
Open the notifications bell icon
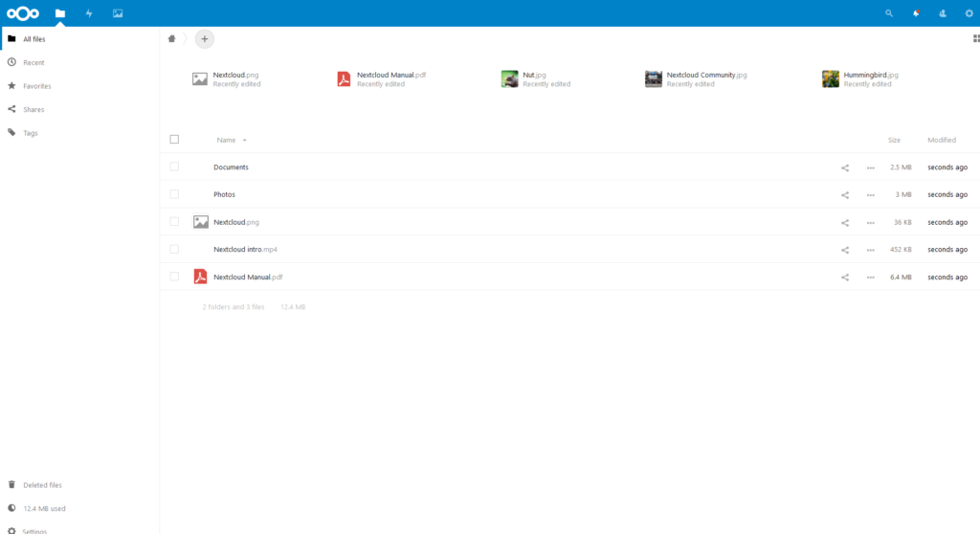[916, 13]
